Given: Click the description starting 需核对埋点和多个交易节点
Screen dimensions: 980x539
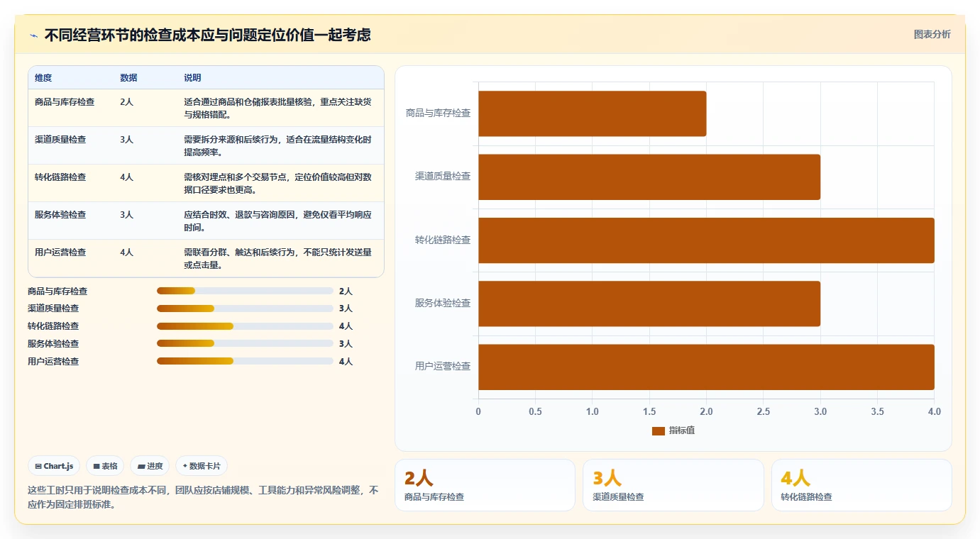Looking at the screenshot, I should click(x=277, y=183).
